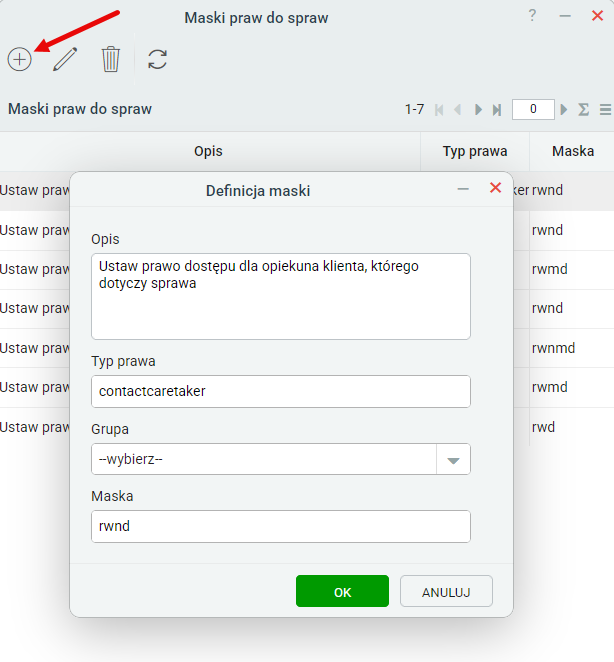614x662 pixels.
Task: Open help with the question mark icon
Action: 532,16
